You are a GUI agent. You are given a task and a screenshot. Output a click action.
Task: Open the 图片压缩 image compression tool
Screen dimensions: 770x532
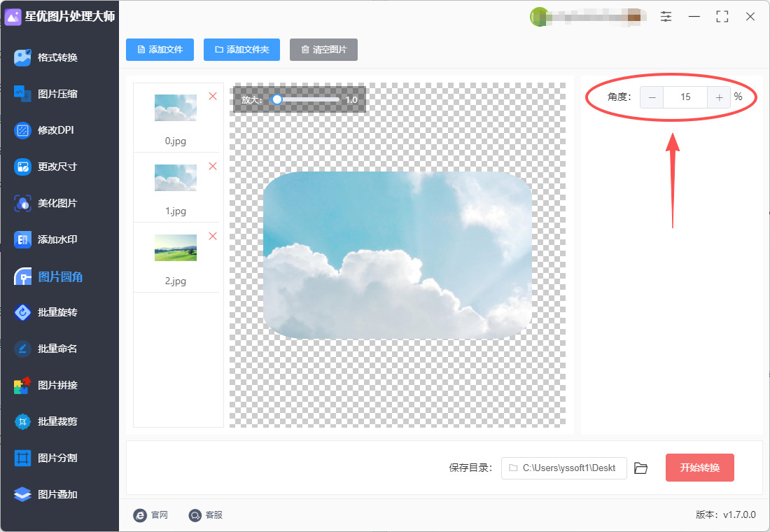point(46,94)
